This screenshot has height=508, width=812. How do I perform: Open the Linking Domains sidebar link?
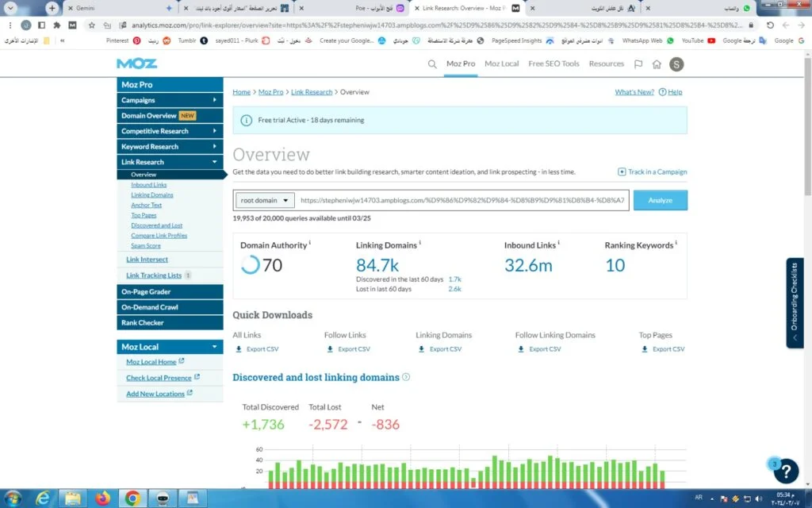click(x=152, y=195)
